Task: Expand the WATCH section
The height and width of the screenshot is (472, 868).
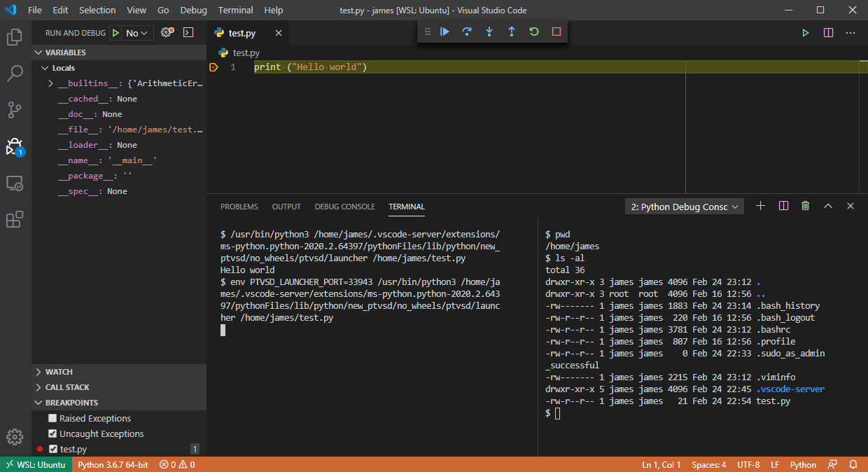Action: click(x=119, y=372)
